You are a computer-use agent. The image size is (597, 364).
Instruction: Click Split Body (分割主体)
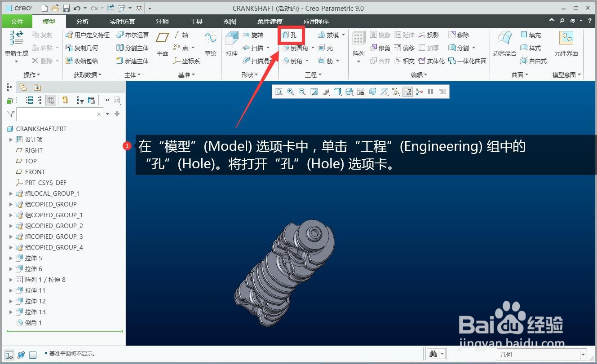[x=133, y=48]
